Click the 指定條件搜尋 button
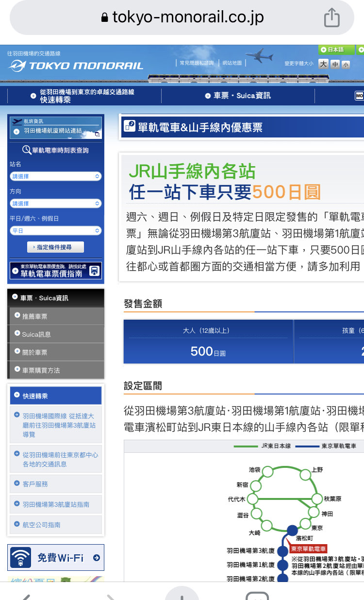 click(x=56, y=247)
